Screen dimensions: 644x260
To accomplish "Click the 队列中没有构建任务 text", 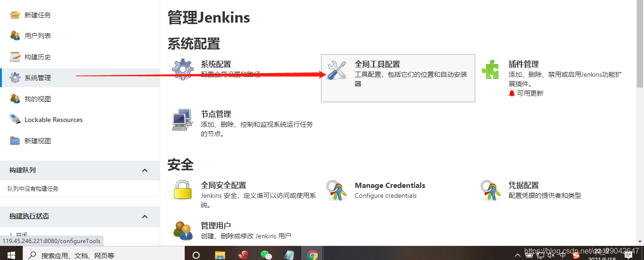I will click(33, 188).
